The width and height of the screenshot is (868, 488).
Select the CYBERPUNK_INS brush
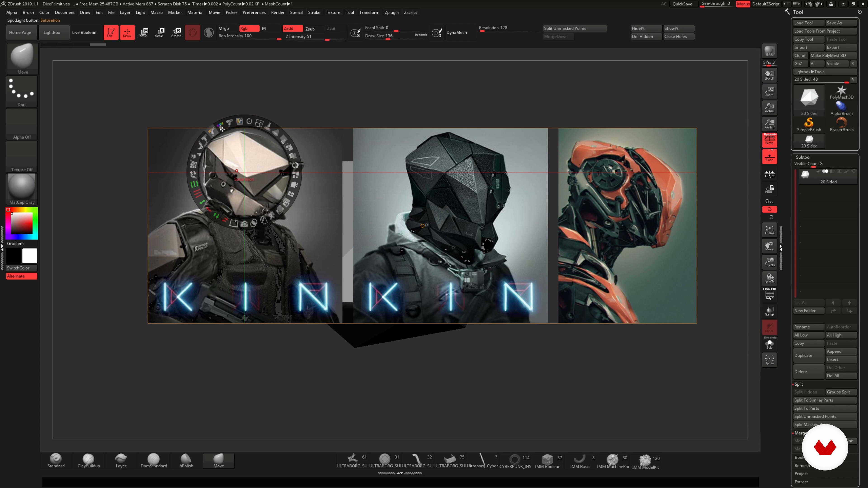point(515,461)
